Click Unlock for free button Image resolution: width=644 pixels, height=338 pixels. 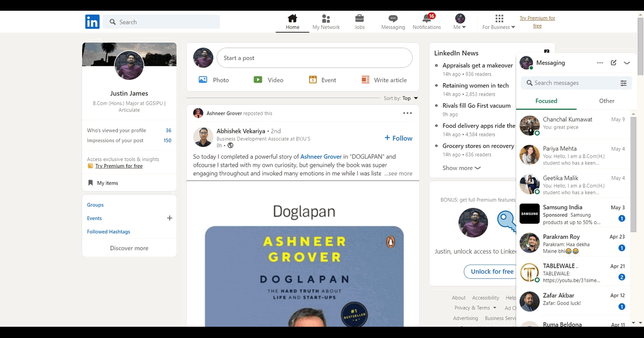pyautogui.click(x=489, y=271)
